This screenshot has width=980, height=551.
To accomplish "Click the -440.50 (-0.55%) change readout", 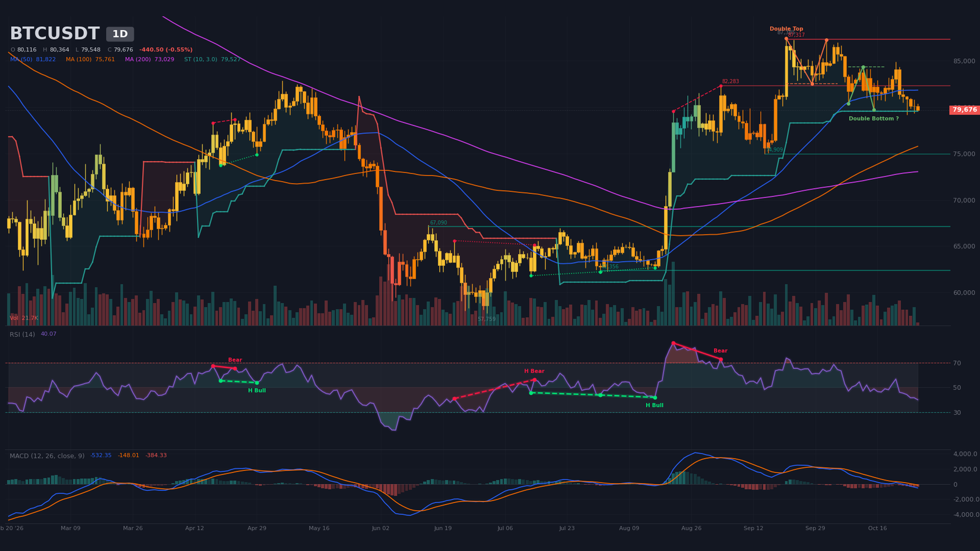I will pyautogui.click(x=166, y=50).
